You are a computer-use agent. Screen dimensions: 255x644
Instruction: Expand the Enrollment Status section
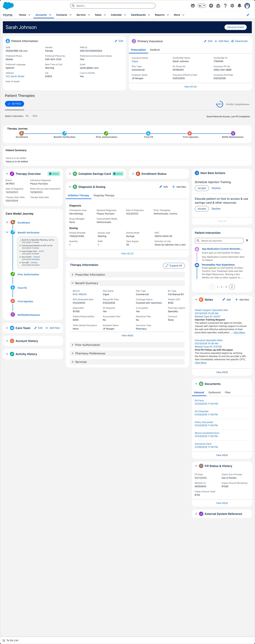coord(133,174)
